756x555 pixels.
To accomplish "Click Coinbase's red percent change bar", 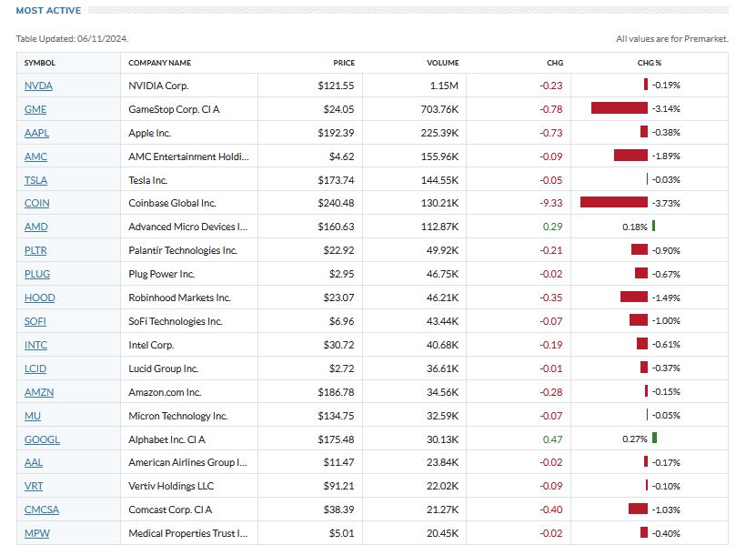I will (x=613, y=203).
